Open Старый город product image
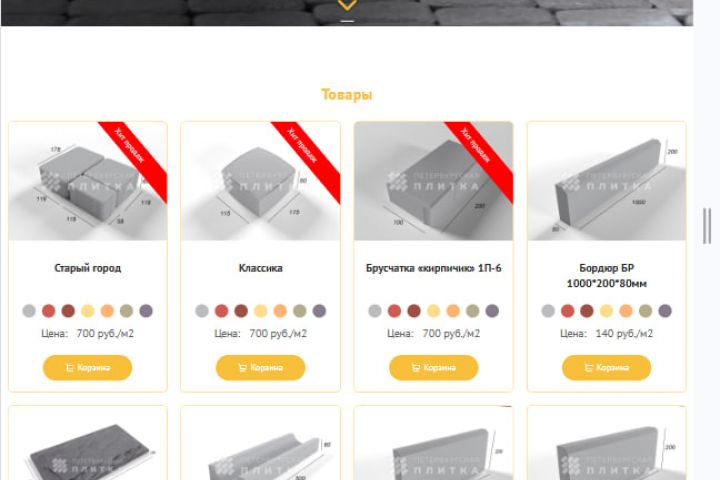The width and height of the screenshot is (720, 480). tap(88, 181)
